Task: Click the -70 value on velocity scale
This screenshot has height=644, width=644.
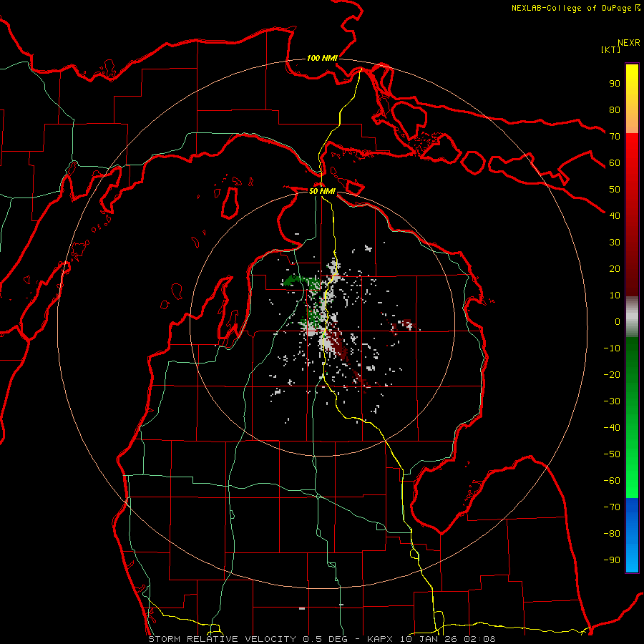Action: click(612, 507)
